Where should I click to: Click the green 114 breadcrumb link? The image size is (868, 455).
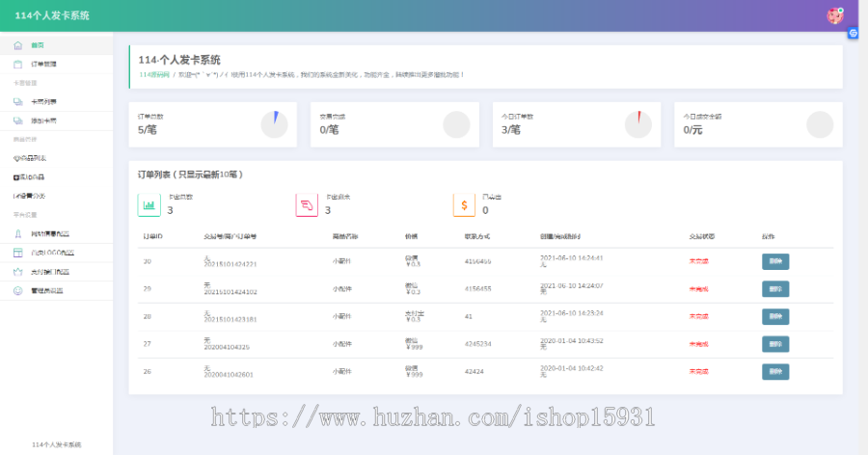point(154,75)
